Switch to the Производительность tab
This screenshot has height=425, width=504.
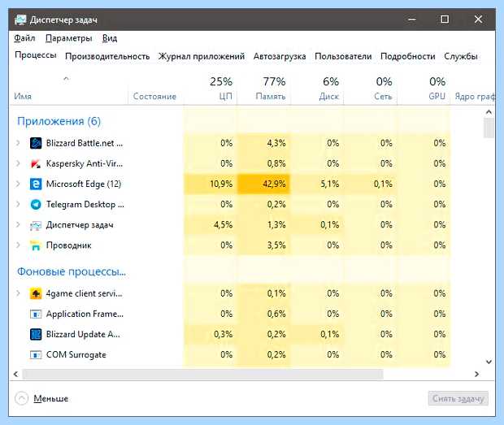click(107, 57)
